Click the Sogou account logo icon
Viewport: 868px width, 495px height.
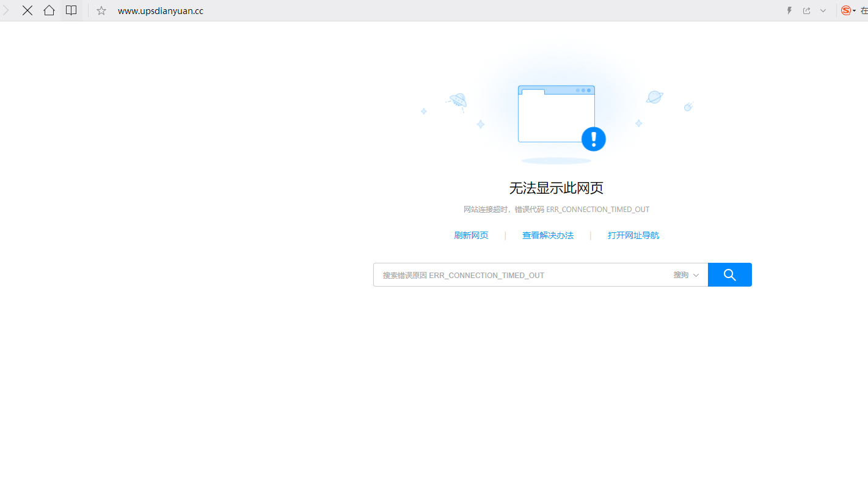[846, 10]
